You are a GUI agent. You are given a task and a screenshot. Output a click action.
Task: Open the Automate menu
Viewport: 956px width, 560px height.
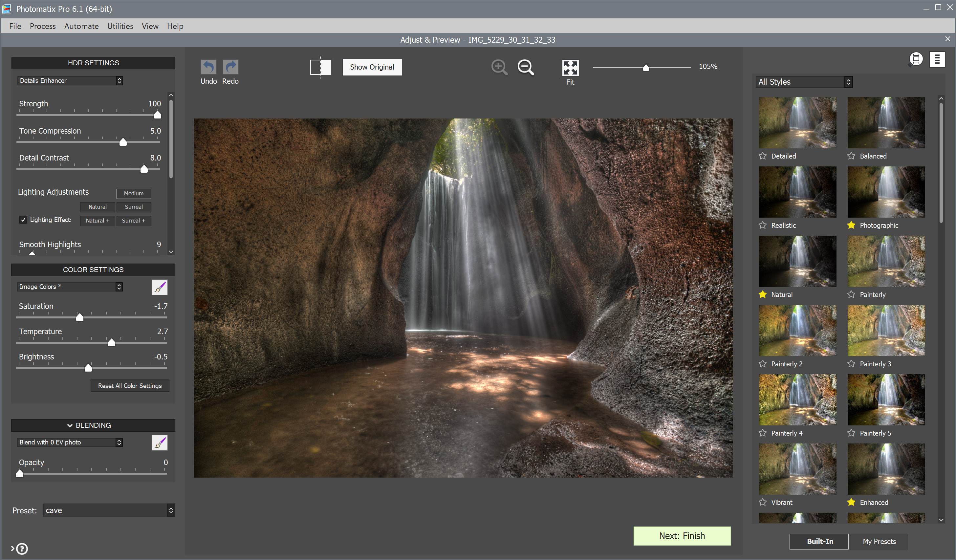click(x=81, y=26)
